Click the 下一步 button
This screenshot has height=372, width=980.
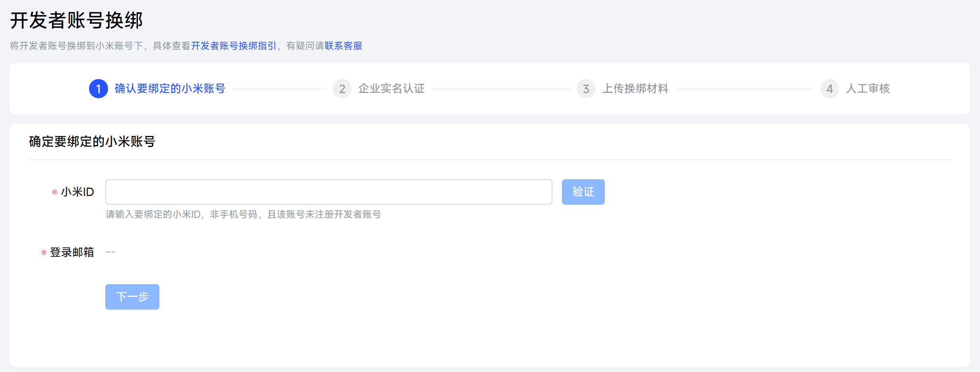pyautogui.click(x=132, y=297)
